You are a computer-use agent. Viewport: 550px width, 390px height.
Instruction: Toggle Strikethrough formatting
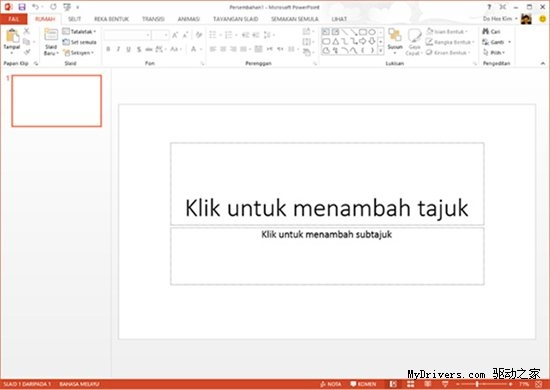149,49
